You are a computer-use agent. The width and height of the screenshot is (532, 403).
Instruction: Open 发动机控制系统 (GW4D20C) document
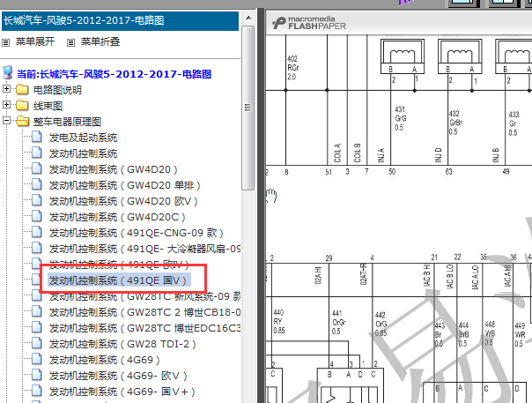coord(117,217)
